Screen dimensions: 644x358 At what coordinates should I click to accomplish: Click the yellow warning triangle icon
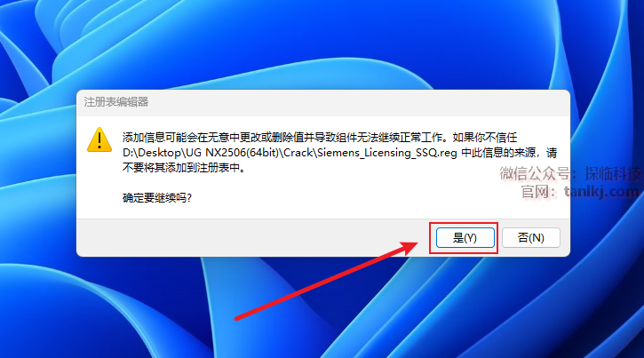(x=99, y=139)
